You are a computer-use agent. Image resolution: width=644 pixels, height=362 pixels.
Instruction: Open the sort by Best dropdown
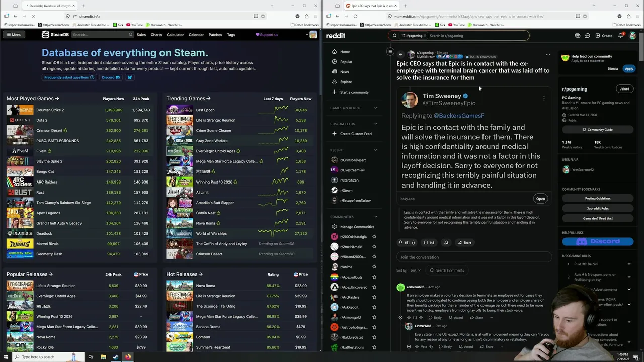click(415, 270)
